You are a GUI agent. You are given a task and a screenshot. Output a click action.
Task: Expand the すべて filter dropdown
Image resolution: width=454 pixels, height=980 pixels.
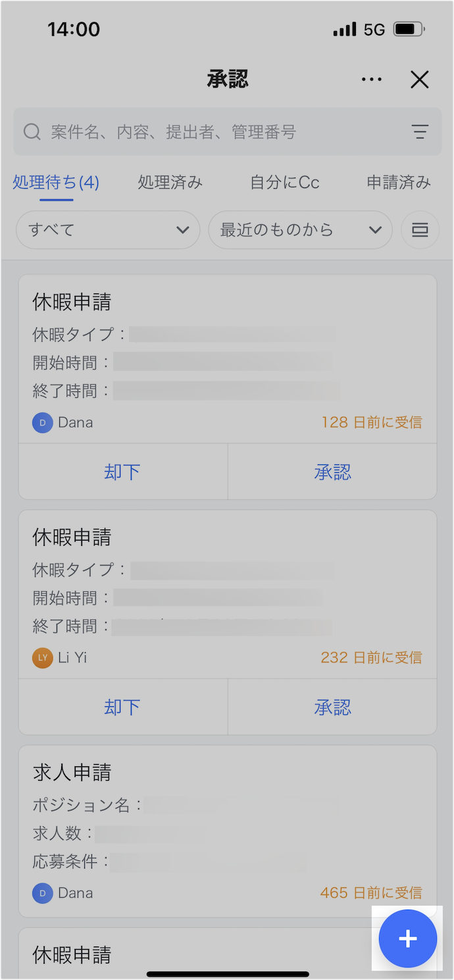pos(108,230)
